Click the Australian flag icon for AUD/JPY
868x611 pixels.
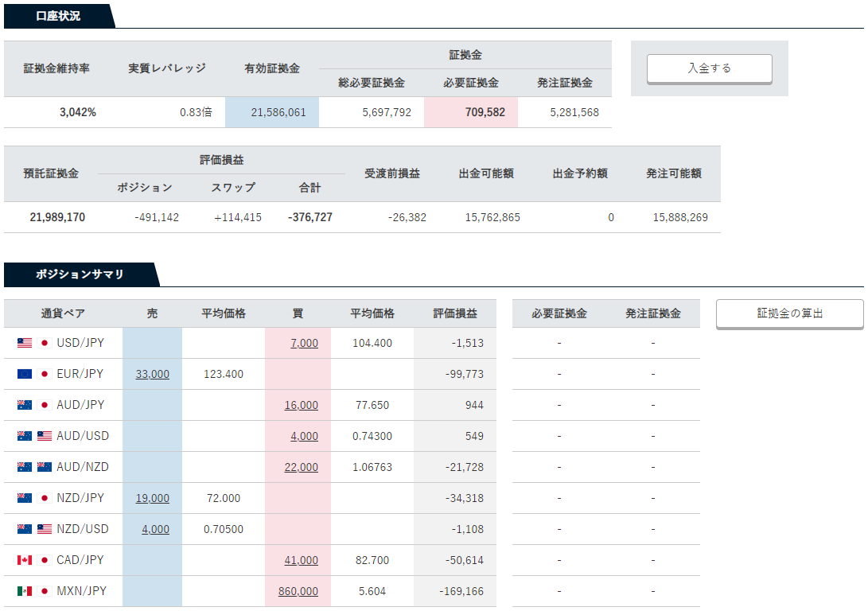[26, 405]
